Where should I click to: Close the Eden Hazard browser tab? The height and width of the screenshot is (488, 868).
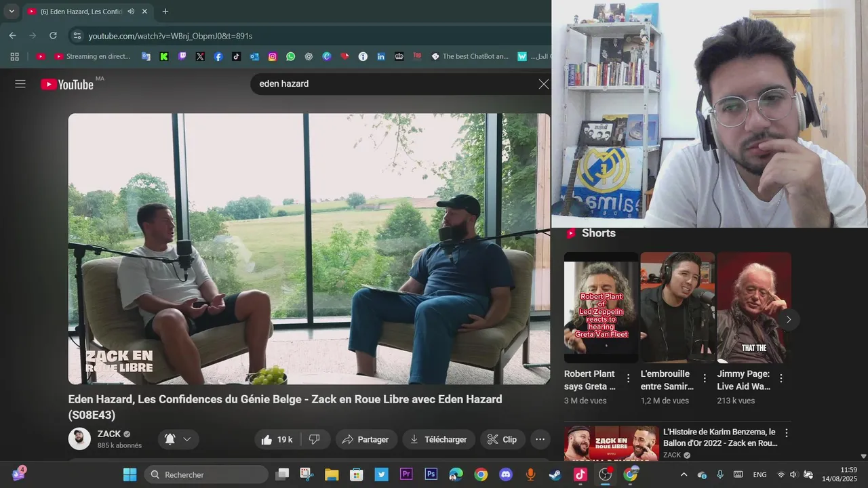(144, 12)
